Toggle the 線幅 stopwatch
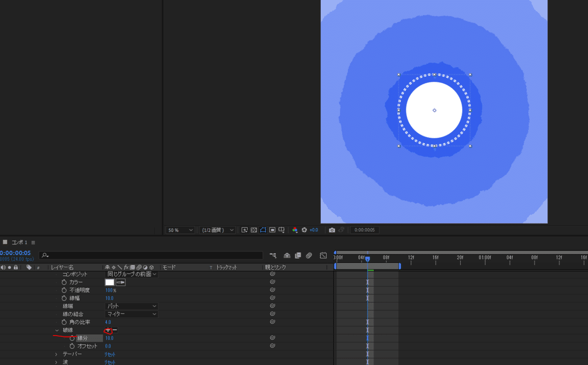 pyautogui.click(x=64, y=298)
